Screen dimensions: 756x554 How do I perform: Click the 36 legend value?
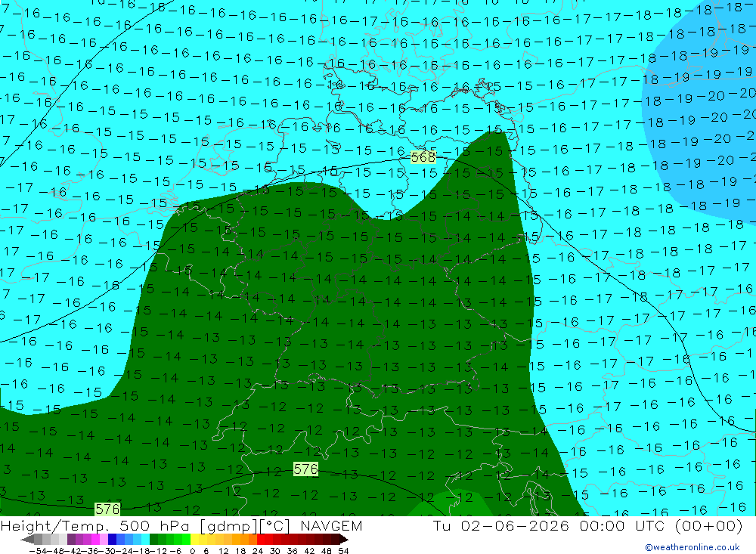point(292,551)
